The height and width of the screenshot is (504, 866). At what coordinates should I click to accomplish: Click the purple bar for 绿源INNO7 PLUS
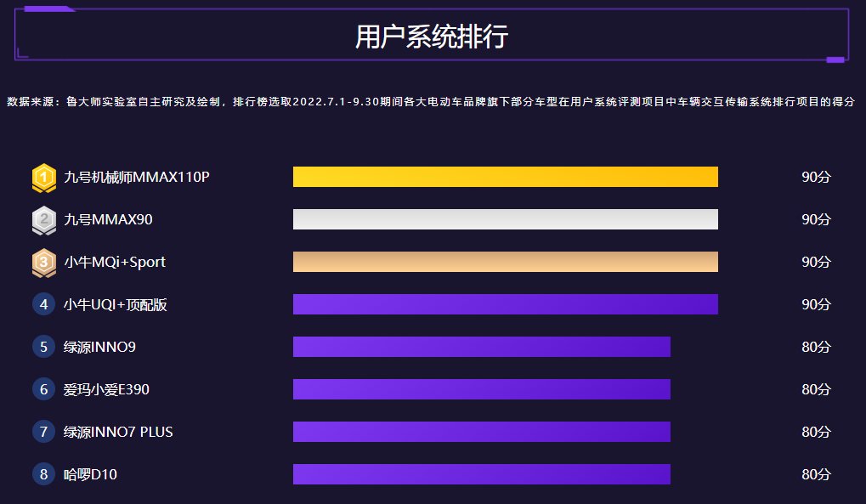coord(482,432)
